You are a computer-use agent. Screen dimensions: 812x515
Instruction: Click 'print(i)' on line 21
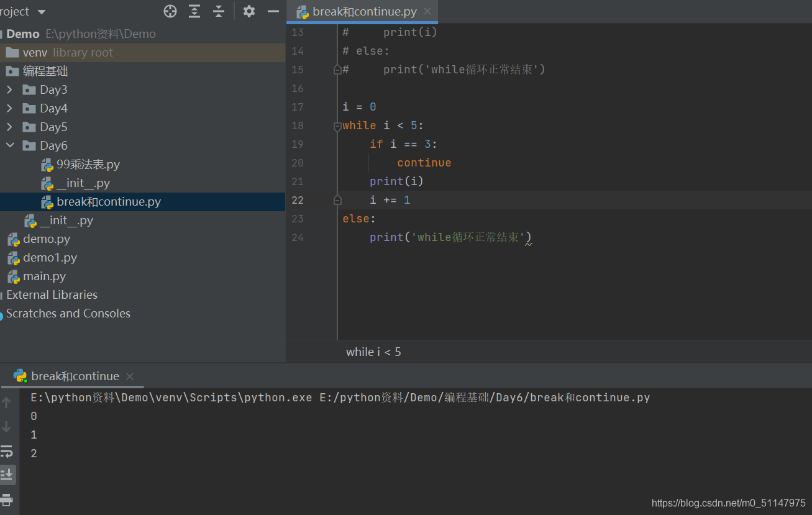396,181
